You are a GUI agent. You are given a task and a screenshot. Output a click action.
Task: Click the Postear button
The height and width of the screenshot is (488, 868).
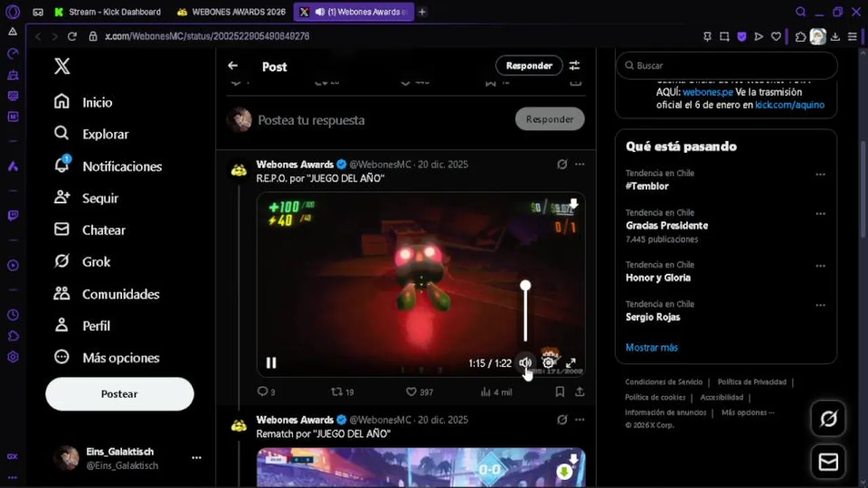(119, 394)
